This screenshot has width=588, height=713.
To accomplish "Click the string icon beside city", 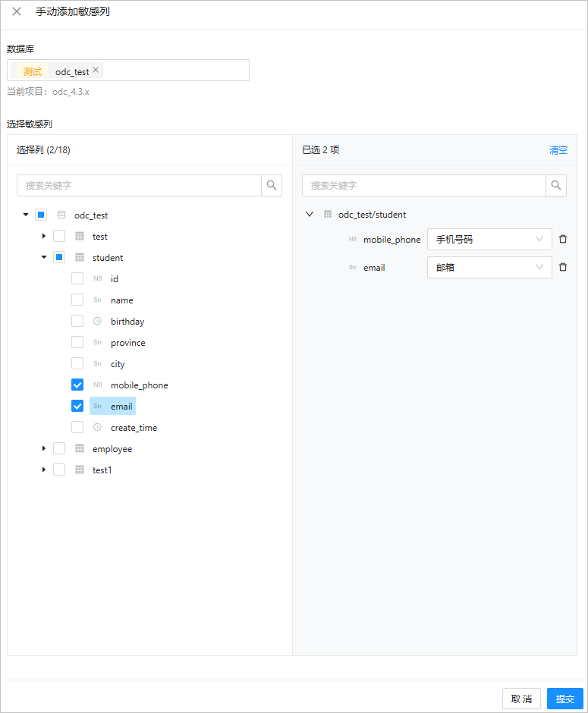I will [98, 363].
